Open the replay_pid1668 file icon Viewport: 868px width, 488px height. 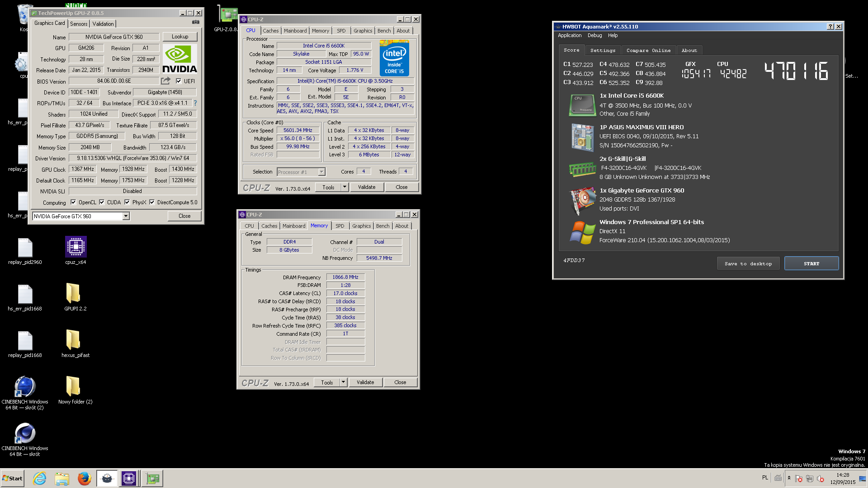(x=25, y=343)
